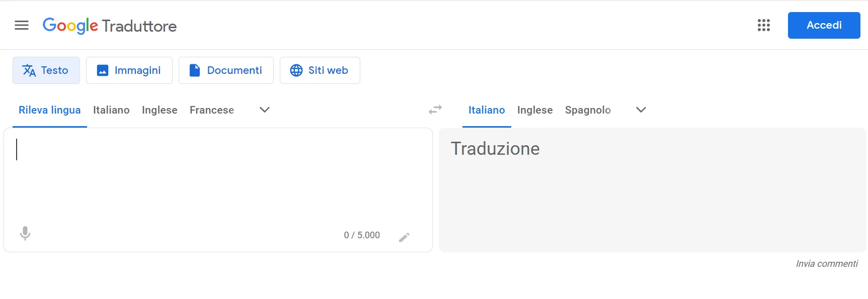Click the Accedi sign-in button
The image size is (868, 299).
pos(824,25)
